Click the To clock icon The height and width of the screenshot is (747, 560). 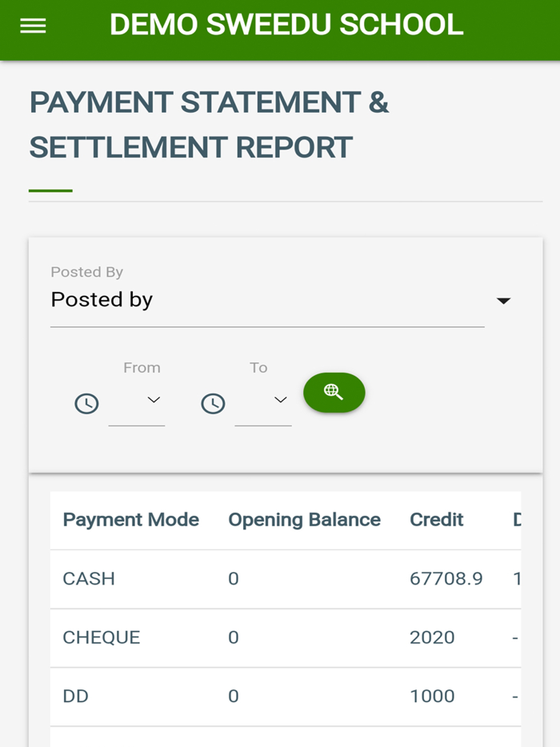click(x=213, y=403)
